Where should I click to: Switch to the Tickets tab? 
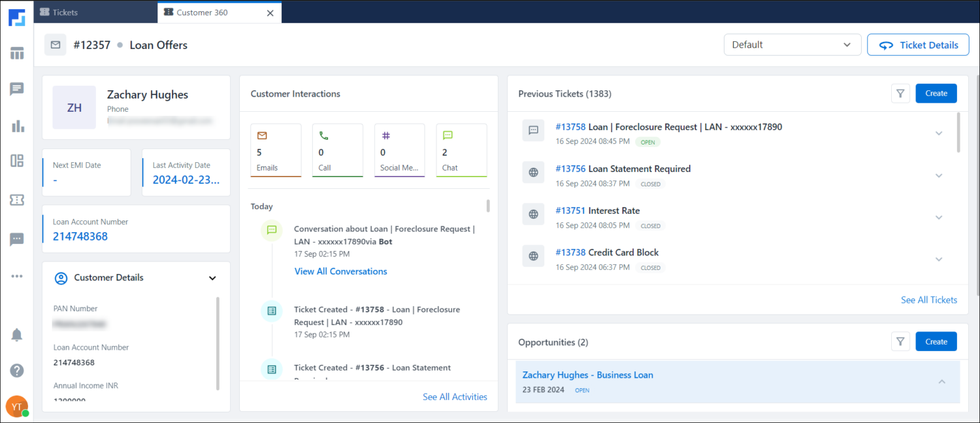[x=65, y=11]
